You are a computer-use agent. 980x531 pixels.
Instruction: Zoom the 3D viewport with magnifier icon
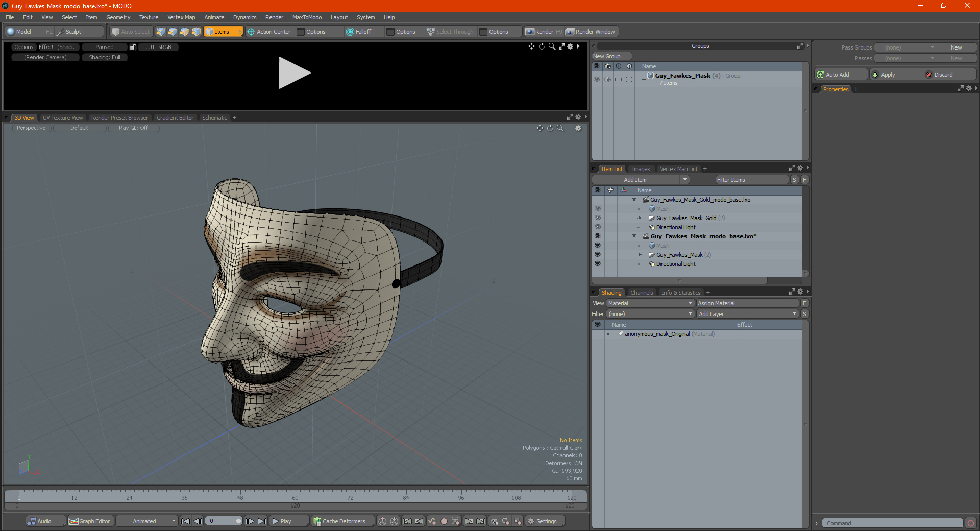click(560, 128)
